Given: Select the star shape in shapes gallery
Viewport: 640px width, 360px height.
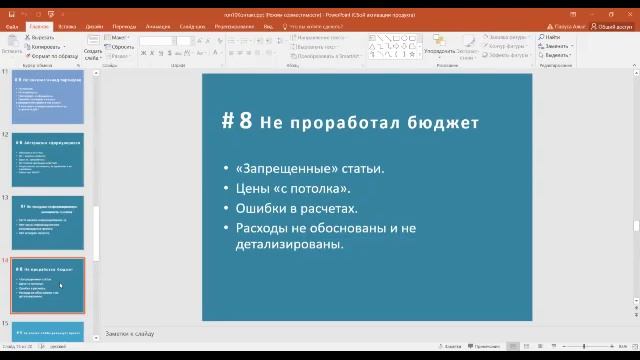Looking at the screenshot, I should [x=412, y=54].
